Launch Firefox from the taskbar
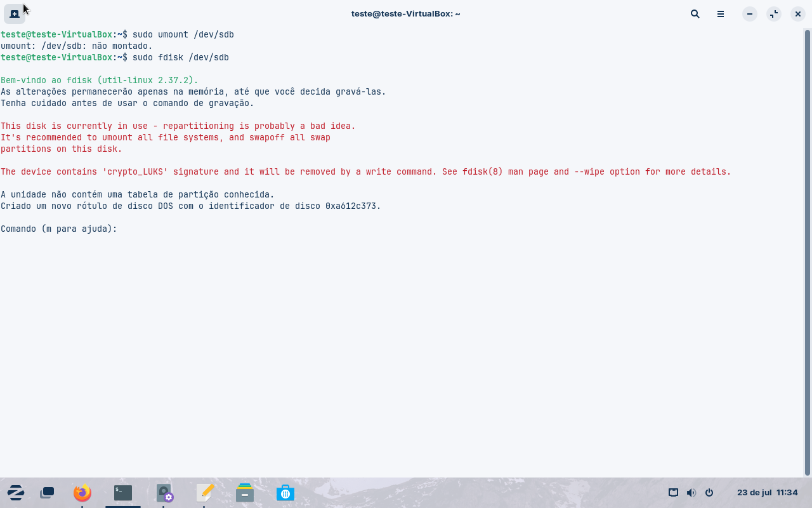The width and height of the screenshot is (812, 508). point(82,493)
